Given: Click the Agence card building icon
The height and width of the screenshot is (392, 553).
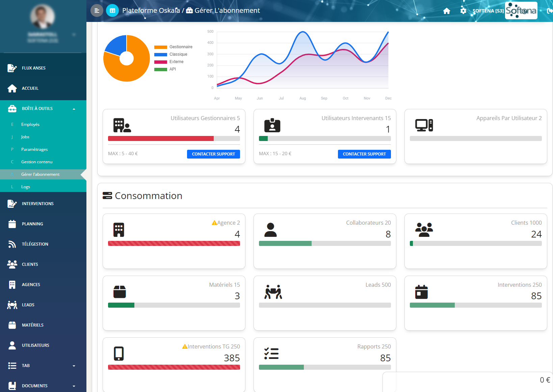Looking at the screenshot, I should click(x=119, y=230).
